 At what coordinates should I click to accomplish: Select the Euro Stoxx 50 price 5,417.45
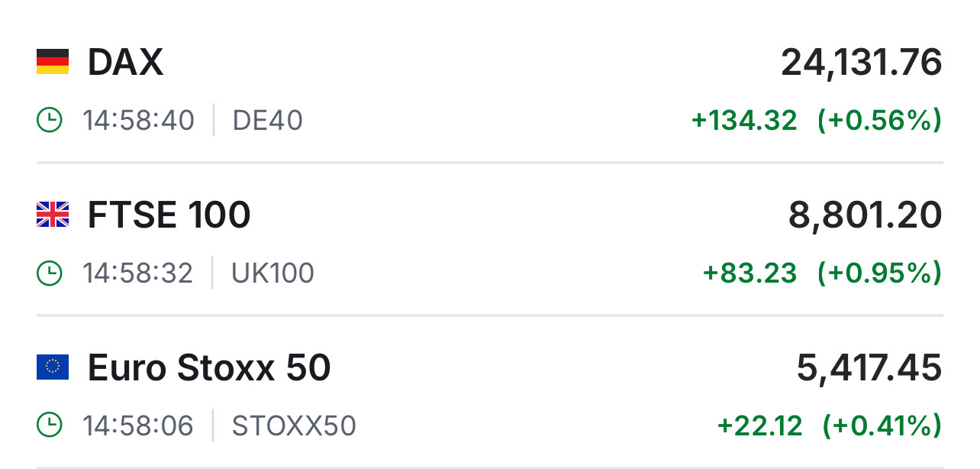tap(869, 367)
